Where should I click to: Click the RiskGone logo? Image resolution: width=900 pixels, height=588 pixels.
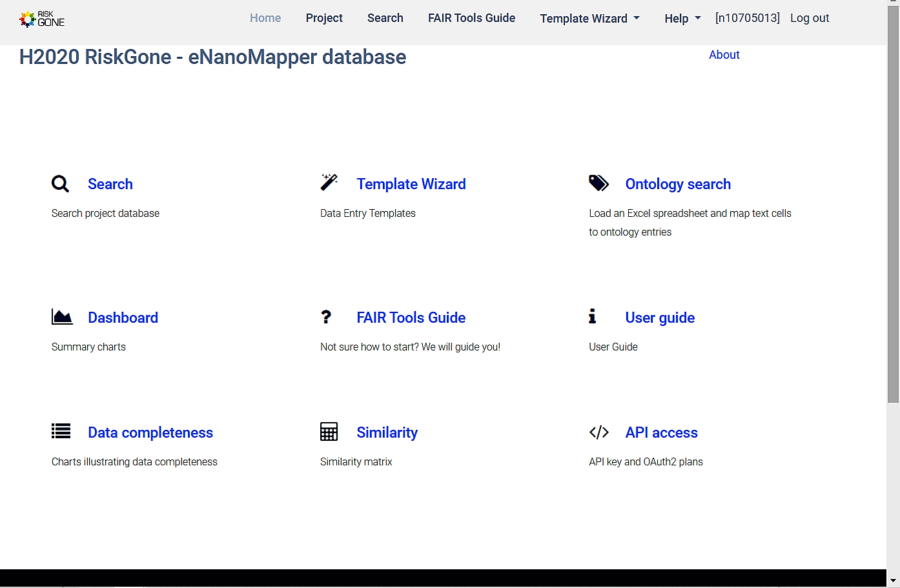pyautogui.click(x=42, y=19)
